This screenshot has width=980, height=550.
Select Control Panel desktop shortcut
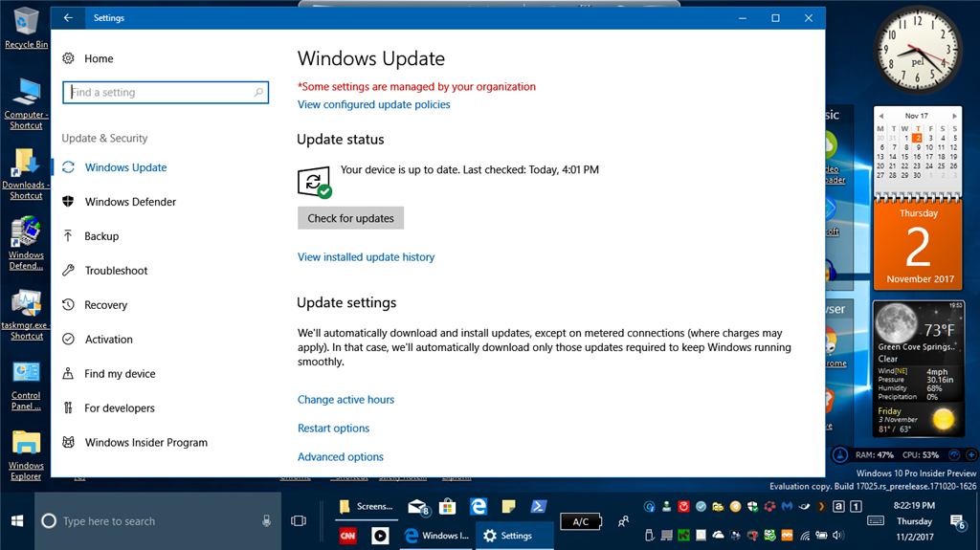pyautogui.click(x=26, y=385)
